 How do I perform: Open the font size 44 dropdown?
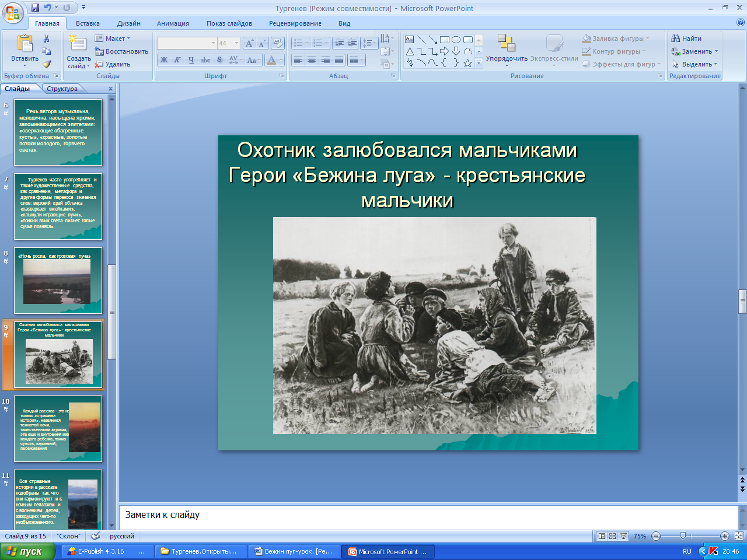tap(236, 43)
